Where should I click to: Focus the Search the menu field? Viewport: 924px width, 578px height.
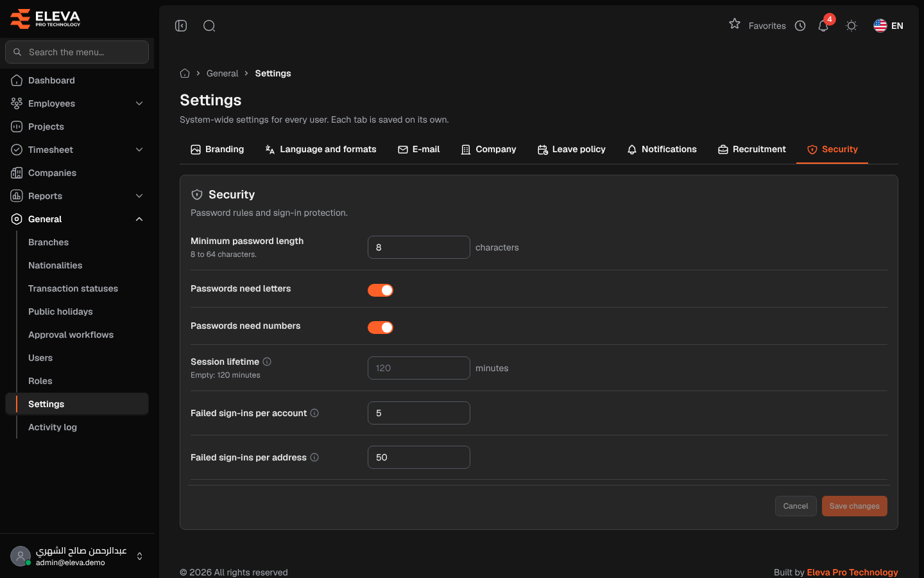(x=77, y=52)
